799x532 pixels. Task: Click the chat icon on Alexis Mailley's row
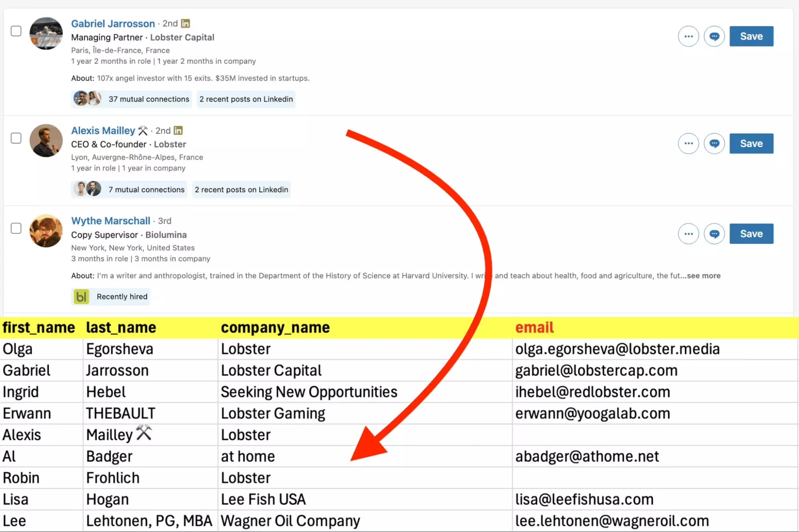tap(714, 143)
